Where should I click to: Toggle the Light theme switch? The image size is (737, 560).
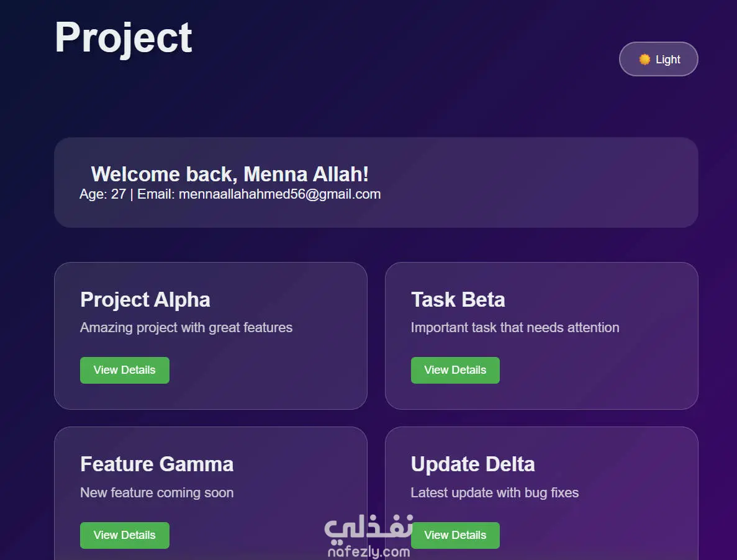[658, 59]
